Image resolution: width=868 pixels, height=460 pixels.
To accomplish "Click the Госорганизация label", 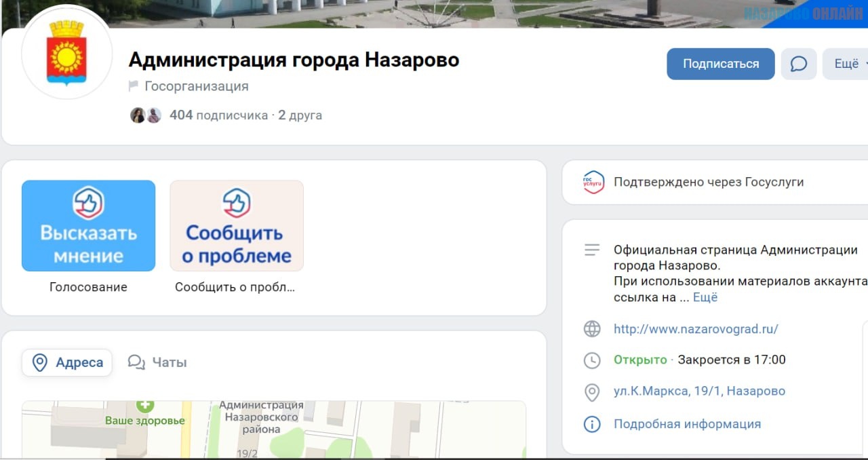I will tap(197, 86).
